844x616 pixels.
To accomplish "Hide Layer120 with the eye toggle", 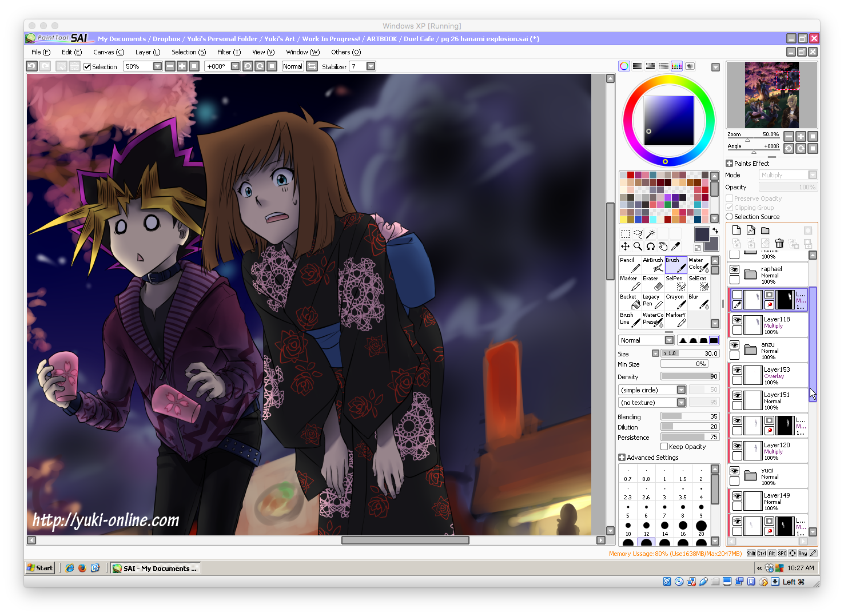I will click(737, 446).
